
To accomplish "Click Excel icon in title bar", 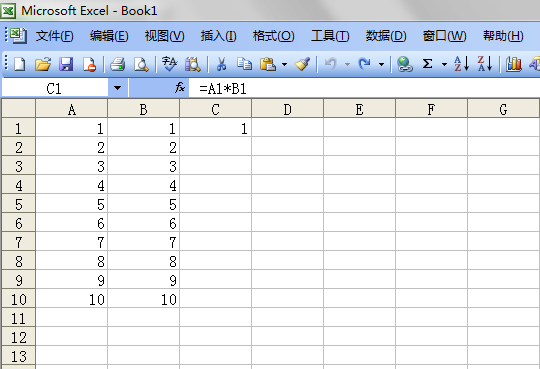I will pyautogui.click(x=8, y=11).
